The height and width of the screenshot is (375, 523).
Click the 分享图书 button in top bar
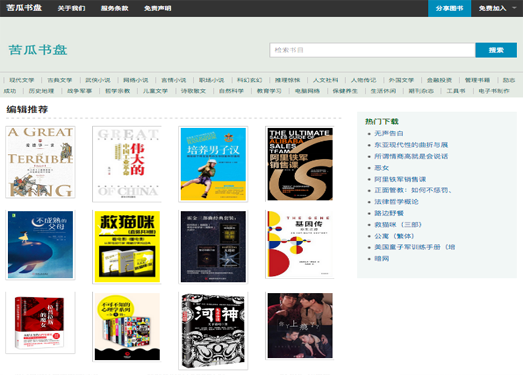(x=449, y=8)
